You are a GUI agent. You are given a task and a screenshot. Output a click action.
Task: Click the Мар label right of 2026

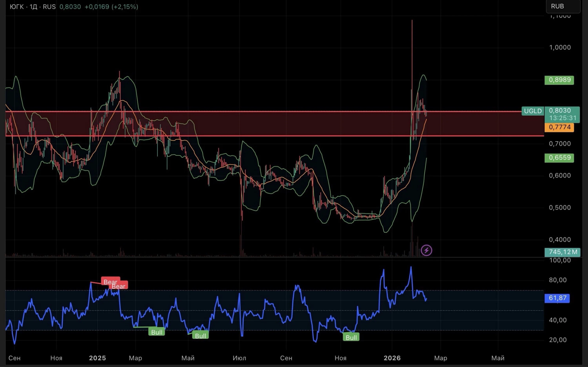click(441, 358)
